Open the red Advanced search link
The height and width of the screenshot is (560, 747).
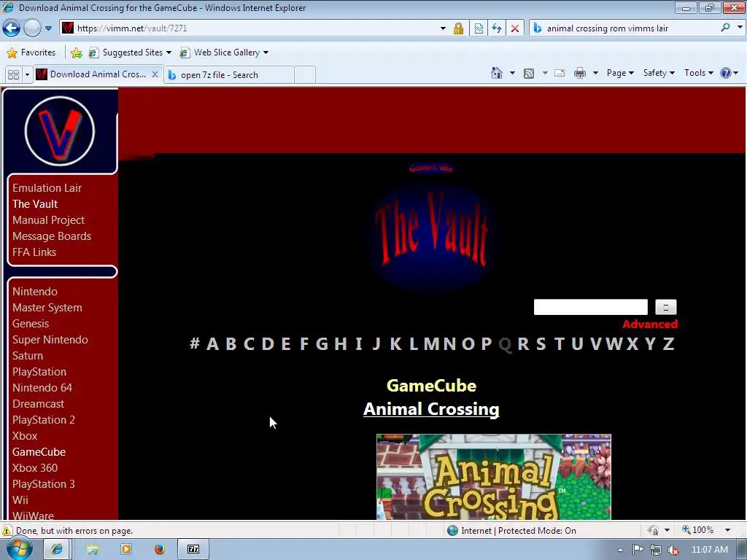[650, 324]
